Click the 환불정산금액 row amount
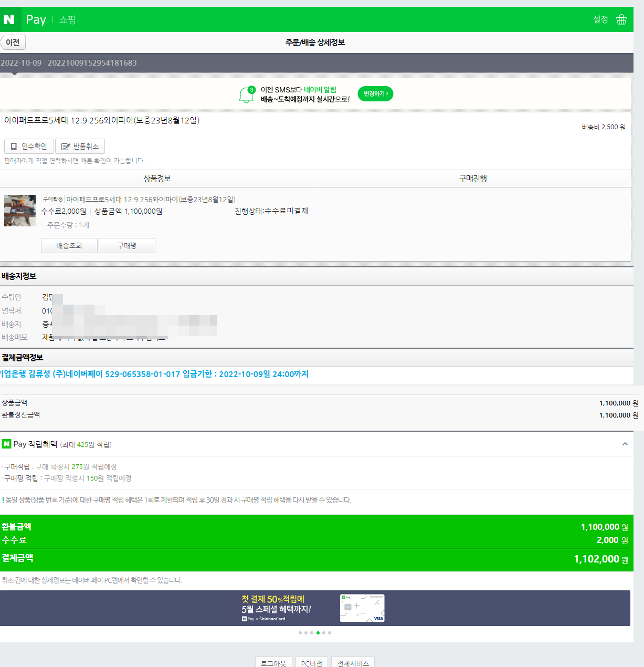Image resolution: width=644 pixels, height=667 pixels. (x=619, y=415)
